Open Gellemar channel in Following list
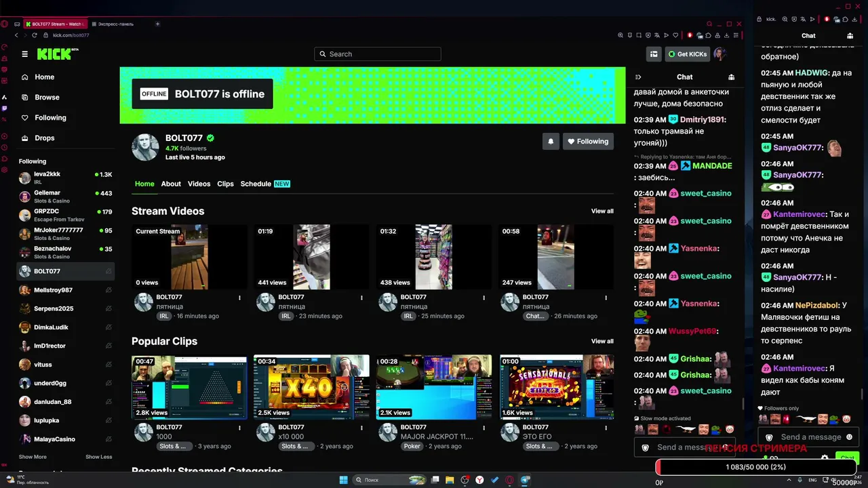The image size is (868, 488). point(66,197)
